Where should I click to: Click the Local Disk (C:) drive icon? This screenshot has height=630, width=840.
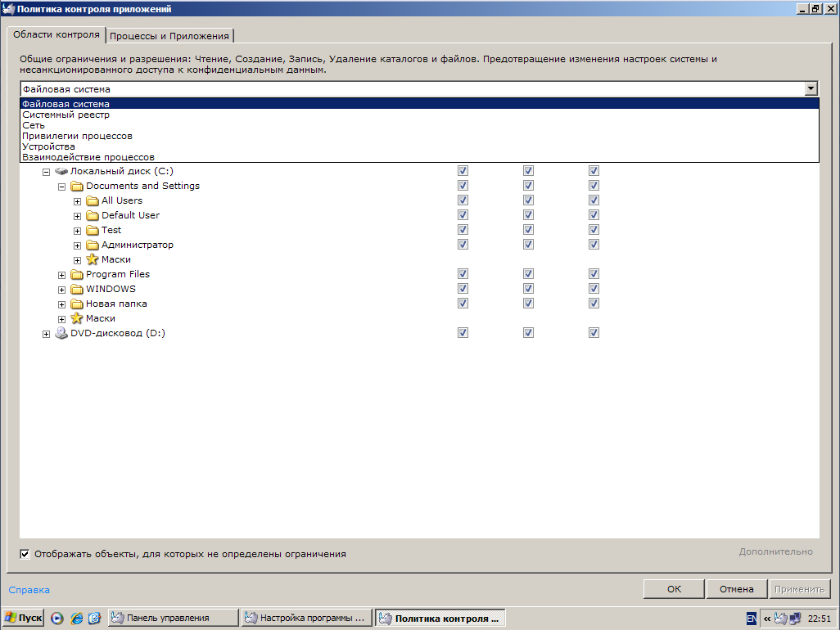61,171
